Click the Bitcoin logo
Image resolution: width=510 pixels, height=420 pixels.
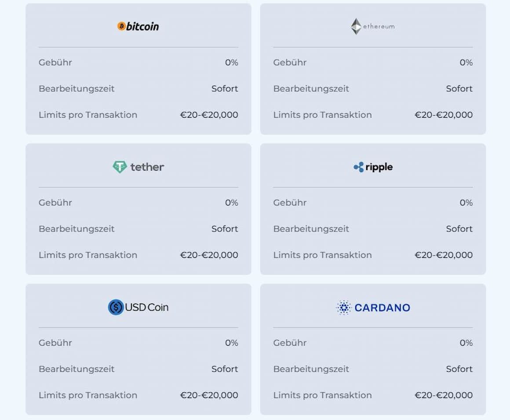point(138,26)
